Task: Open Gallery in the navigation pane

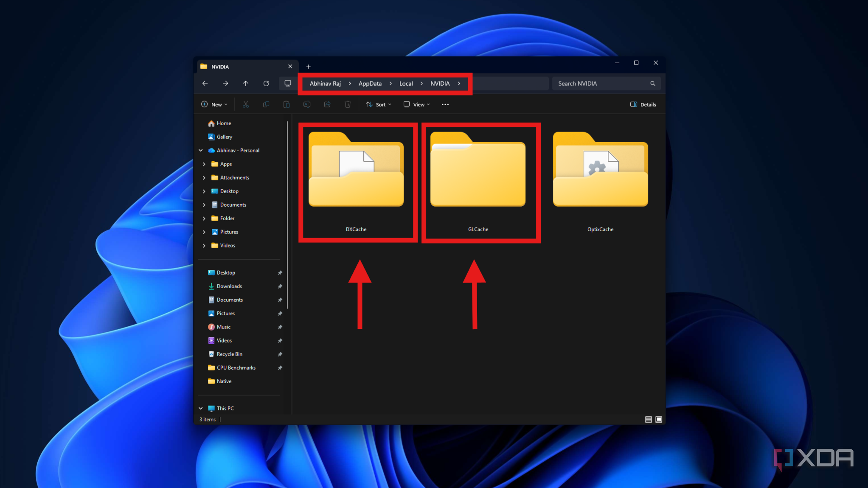Action: pos(220,137)
